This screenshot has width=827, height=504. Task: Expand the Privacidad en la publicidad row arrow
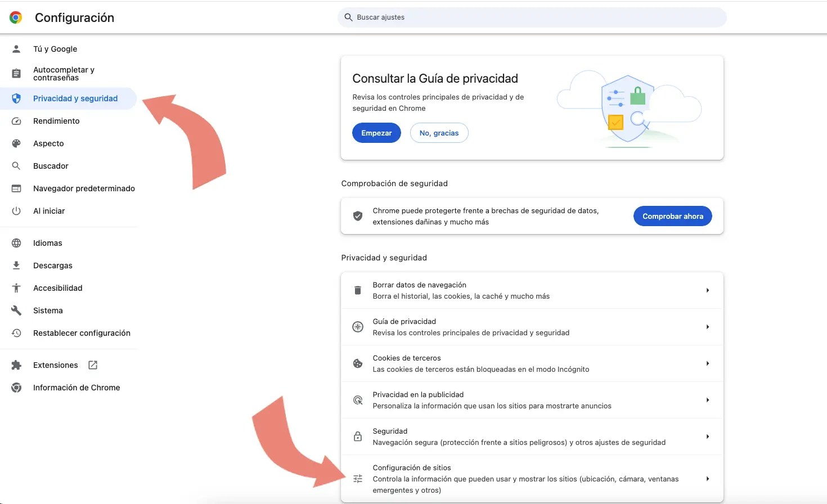point(708,400)
